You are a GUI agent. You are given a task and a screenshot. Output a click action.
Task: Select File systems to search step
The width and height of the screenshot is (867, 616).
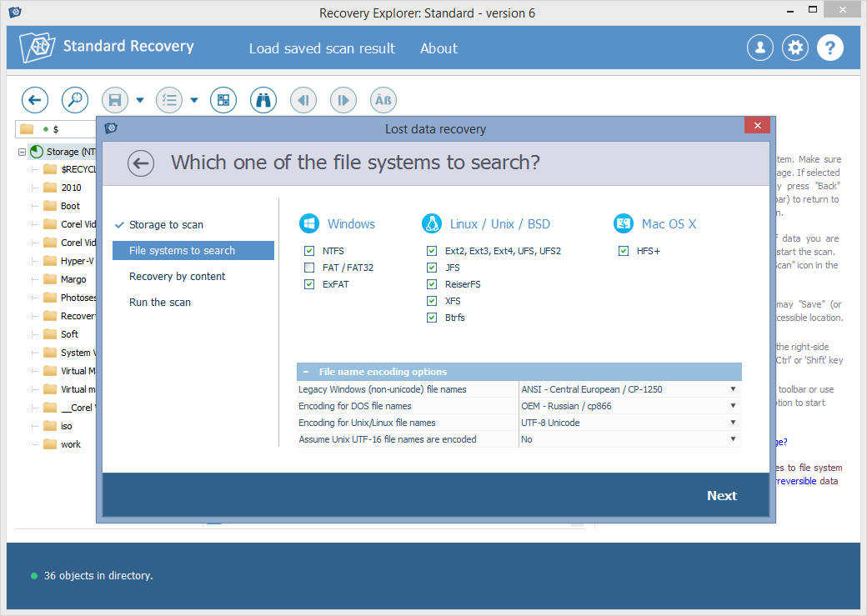(193, 251)
